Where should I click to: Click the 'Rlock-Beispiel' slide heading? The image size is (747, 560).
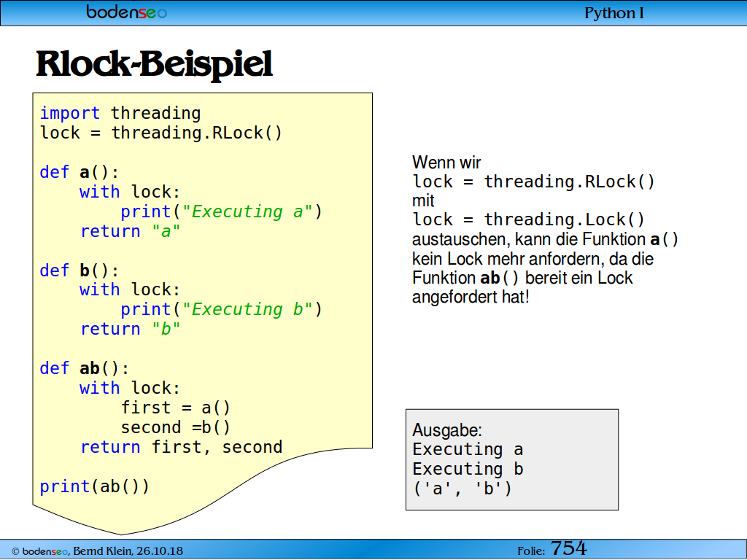pos(155,64)
